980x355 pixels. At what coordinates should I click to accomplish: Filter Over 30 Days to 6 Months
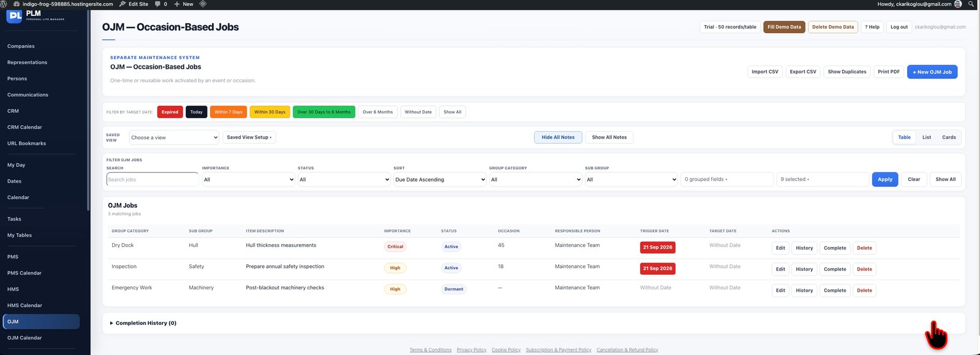click(324, 112)
